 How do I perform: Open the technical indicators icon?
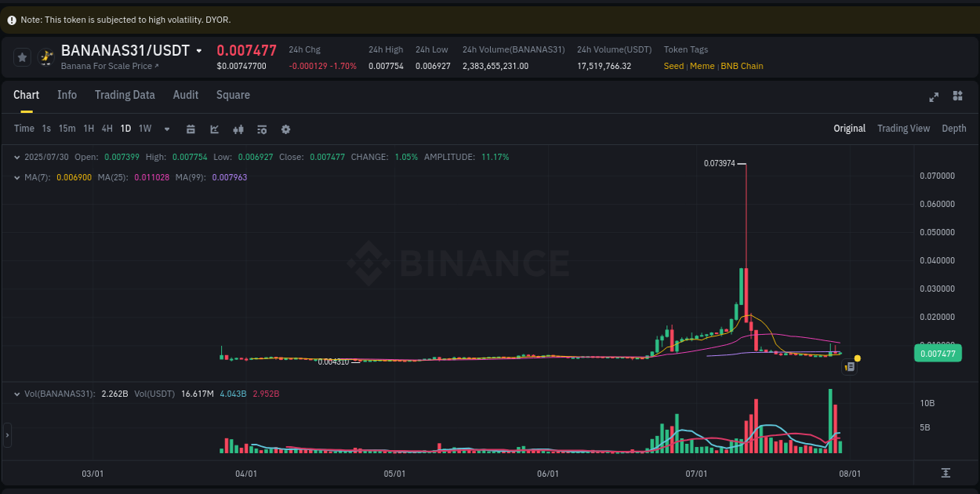[262, 129]
